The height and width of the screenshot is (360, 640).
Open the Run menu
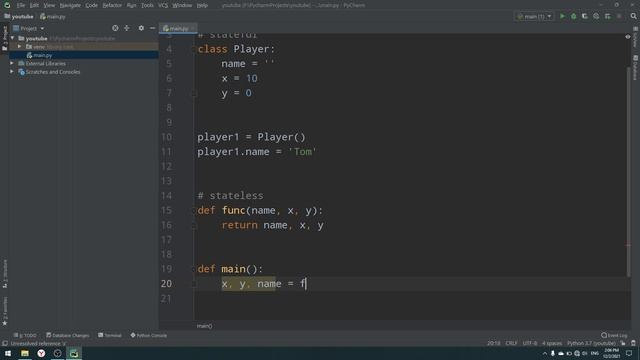pyautogui.click(x=131, y=5)
